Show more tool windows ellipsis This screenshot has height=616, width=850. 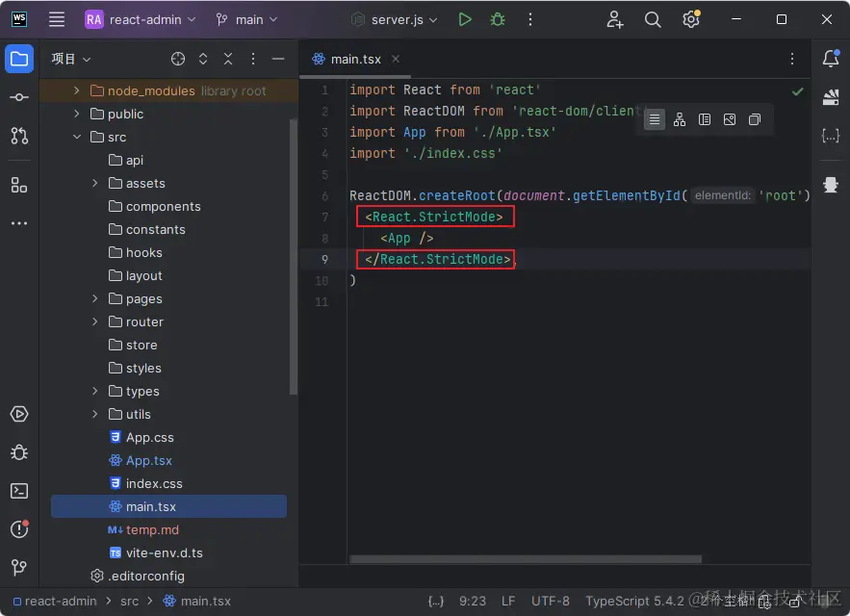click(x=19, y=223)
